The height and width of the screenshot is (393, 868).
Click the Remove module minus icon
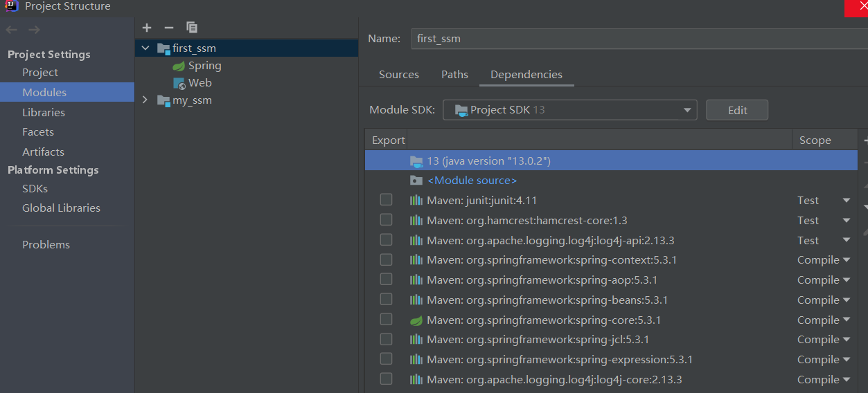pos(168,28)
